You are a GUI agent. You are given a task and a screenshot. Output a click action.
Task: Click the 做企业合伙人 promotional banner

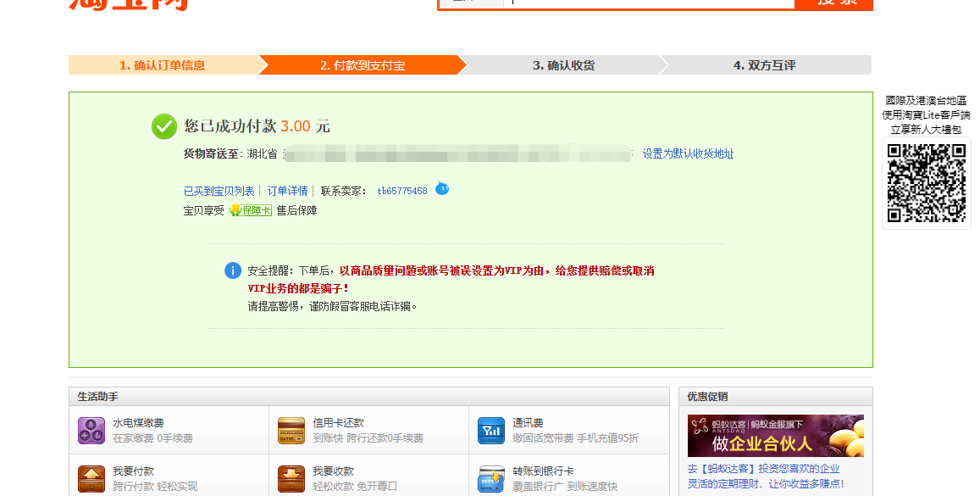point(775,436)
